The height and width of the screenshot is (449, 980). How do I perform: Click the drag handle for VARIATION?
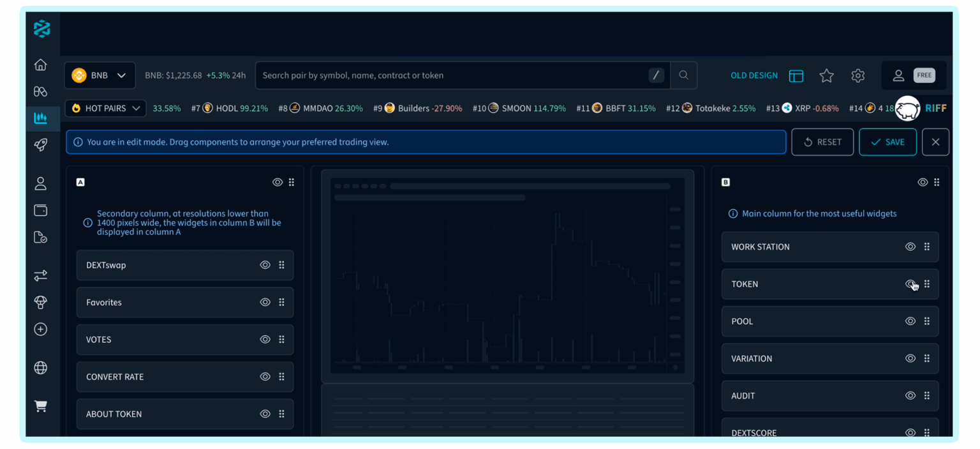point(926,358)
